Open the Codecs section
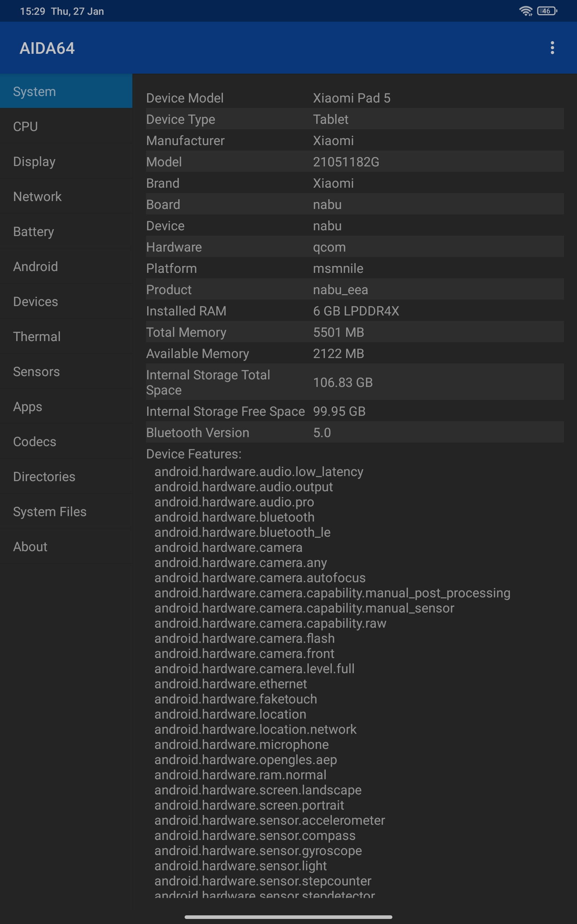 pyautogui.click(x=66, y=441)
